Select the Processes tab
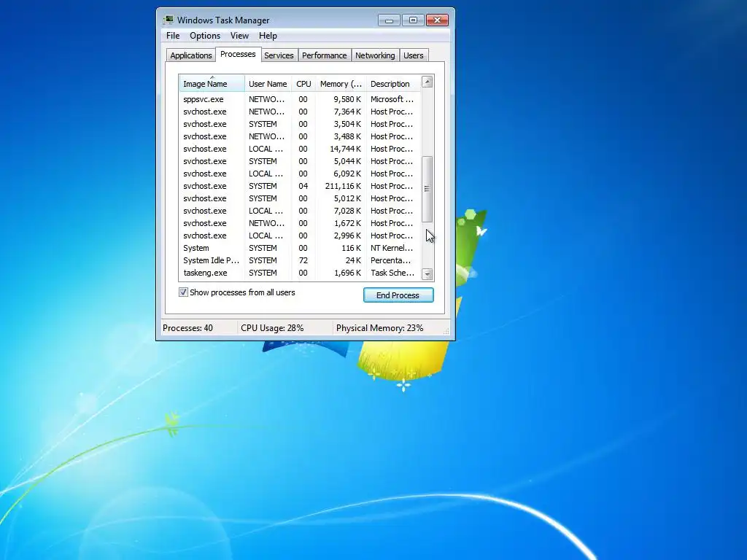Image resolution: width=747 pixels, height=560 pixels. pos(238,54)
